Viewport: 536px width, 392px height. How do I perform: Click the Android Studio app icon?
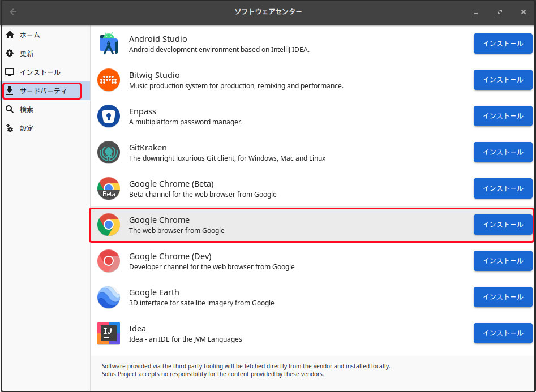point(108,44)
